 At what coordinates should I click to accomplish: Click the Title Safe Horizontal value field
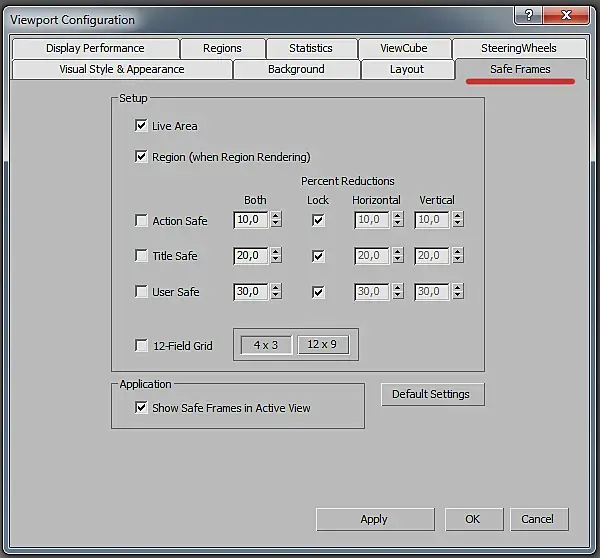(x=372, y=256)
